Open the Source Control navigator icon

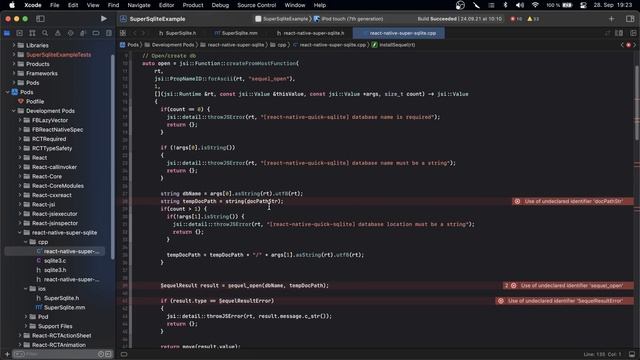tap(20, 33)
